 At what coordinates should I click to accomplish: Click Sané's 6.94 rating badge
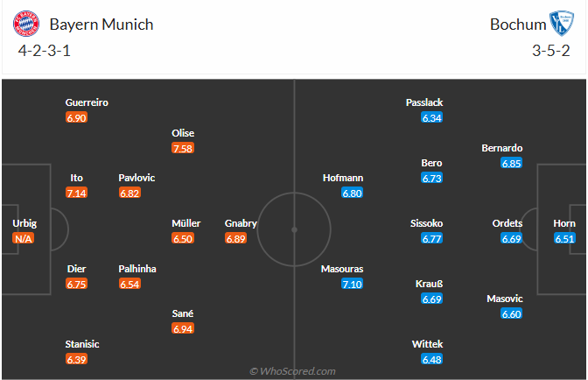(x=184, y=328)
